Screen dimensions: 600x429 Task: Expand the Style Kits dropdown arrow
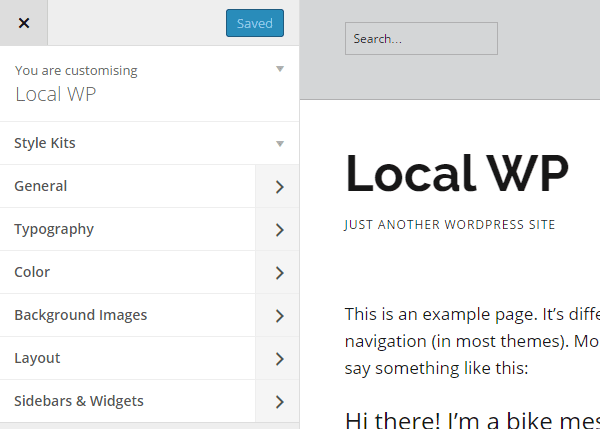[x=280, y=144]
